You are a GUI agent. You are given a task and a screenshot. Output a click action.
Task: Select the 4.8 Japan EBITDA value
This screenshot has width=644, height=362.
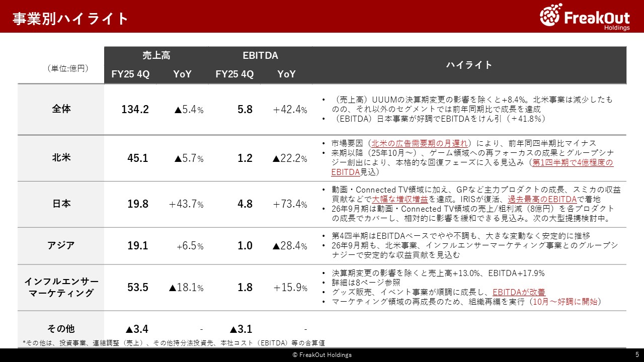pyautogui.click(x=245, y=204)
